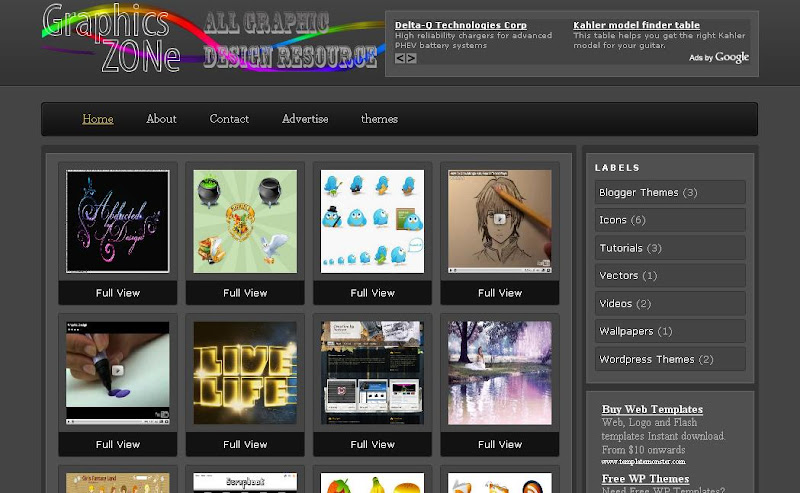Open the Graphics ZONe logo
This screenshot has height=493, width=800.
point(112,38)
